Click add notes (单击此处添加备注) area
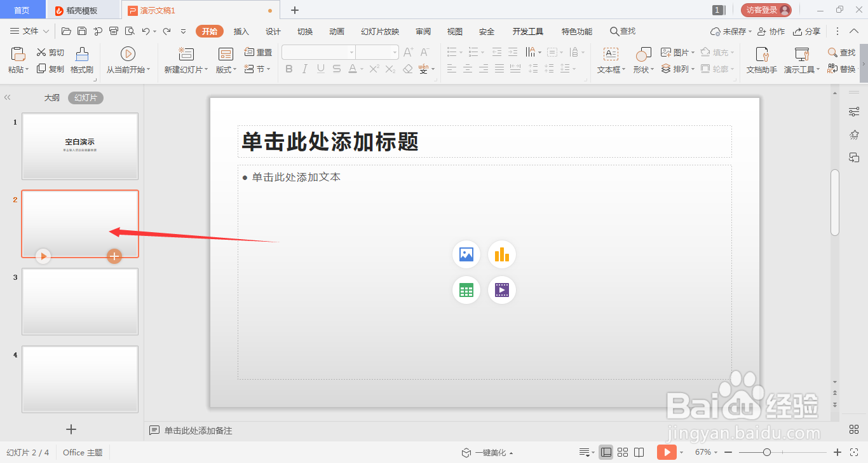The width and height of the screenshot is (868, 463). (x=198, y=431)
